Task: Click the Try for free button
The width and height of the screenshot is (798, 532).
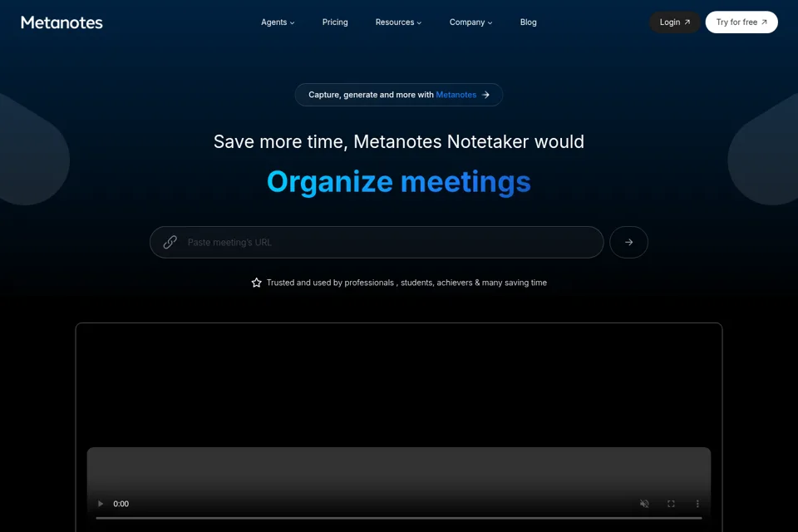Action: point(741,22)
